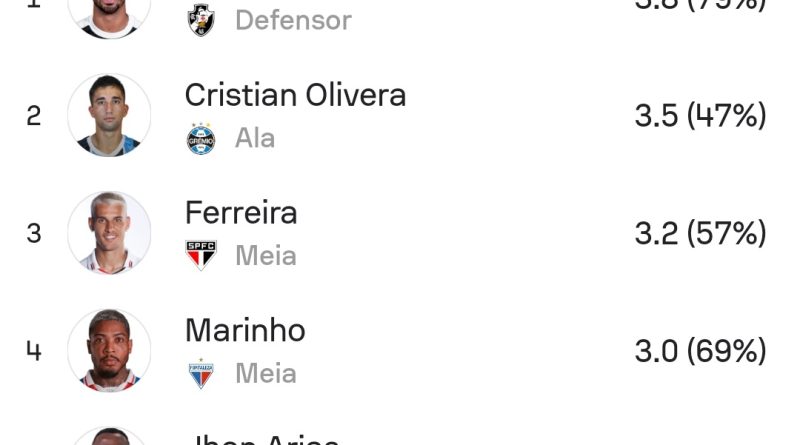
Task: Open the top-ranked defender's photo
Action: tap(109, 15)
